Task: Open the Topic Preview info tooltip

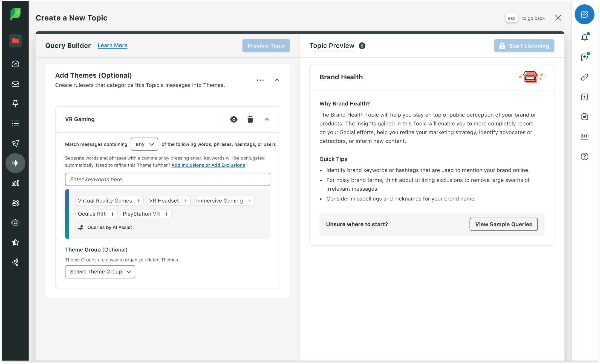Action: [362, 46]
